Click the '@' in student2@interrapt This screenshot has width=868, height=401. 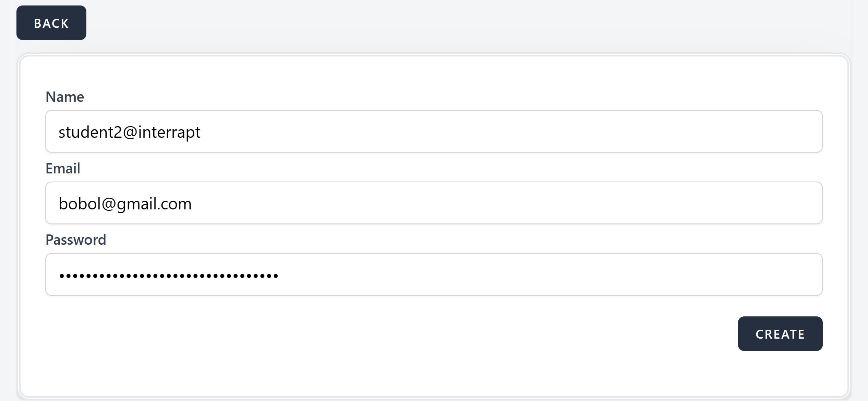[x=130, y=132]
